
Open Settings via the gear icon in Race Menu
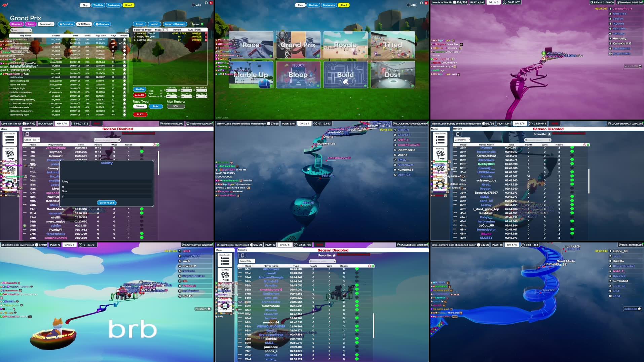coord(9,184)
